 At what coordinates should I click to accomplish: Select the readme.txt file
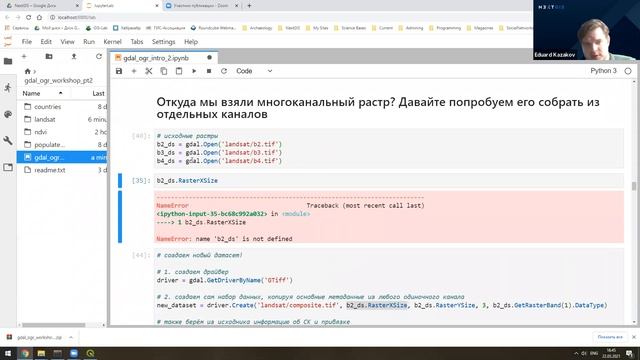[x=62, y=170]
